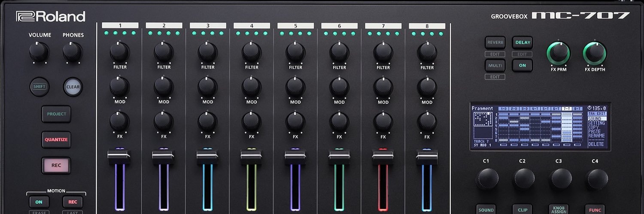Click the TRACK 7 label on display
This screenshot has width=644, height=214.
[481, 141]
